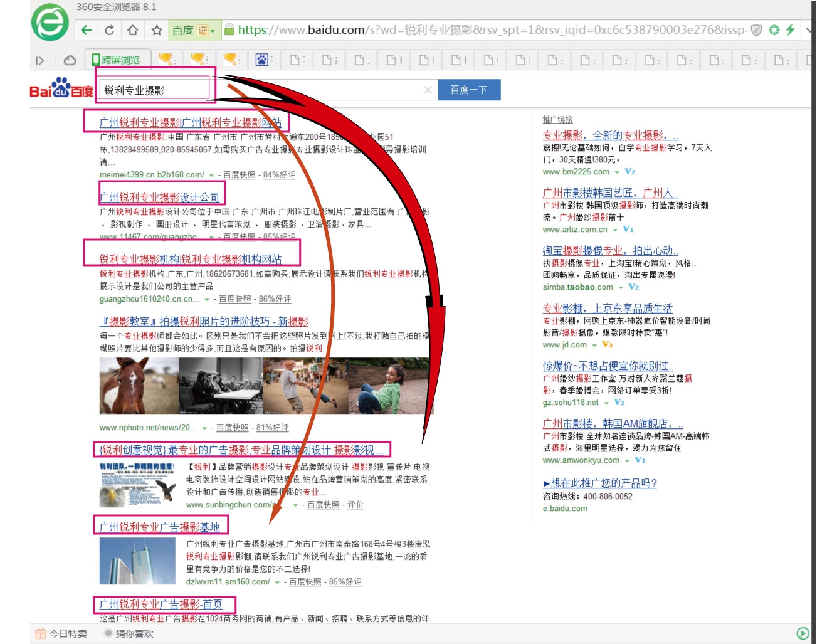Click the 推广链接 label
Image resolution: width=832 pixels, height=644 pixels.
(x=557, y=119)
